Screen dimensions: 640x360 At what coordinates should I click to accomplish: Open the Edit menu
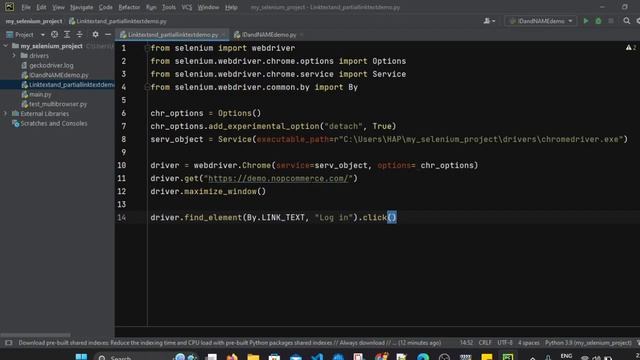coord(41,7)
